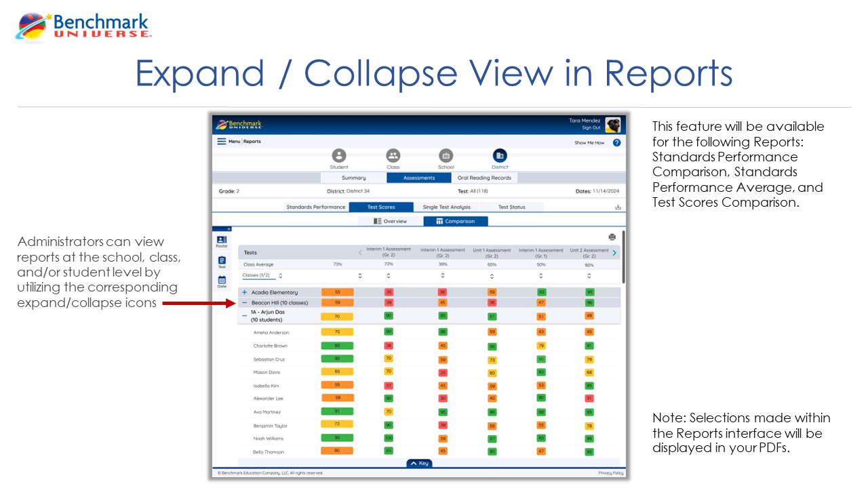
Task: Click the Sign Out link
Action: coord(591,127)
